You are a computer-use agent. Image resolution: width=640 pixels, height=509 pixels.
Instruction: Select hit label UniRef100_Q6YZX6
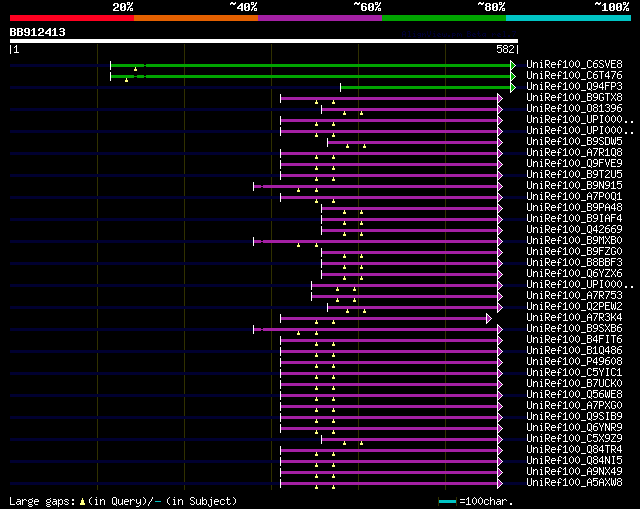pos(574,273)
